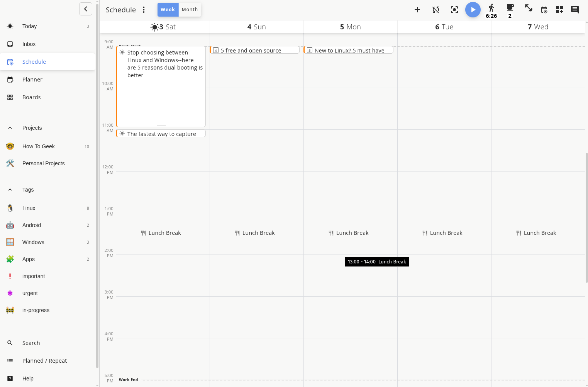Open Search from the sidebar
The width and height of the screenshot is (588, 387).
[48, 343]
